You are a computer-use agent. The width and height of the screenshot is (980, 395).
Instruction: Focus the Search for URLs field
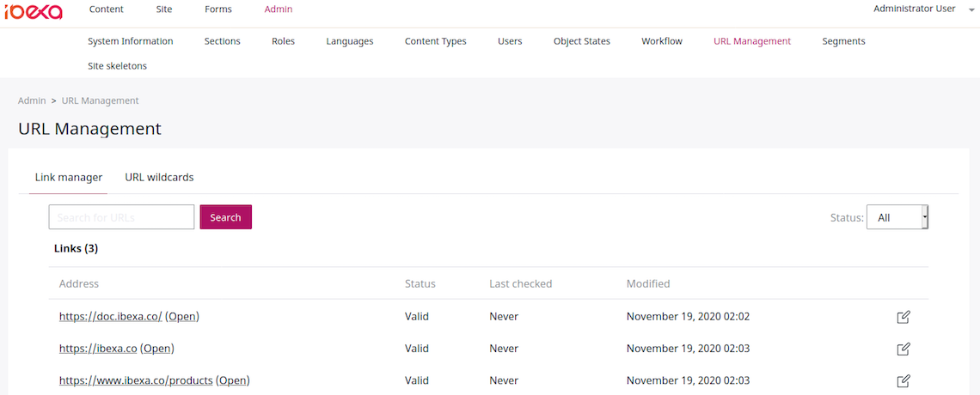(x=121, y=217)
